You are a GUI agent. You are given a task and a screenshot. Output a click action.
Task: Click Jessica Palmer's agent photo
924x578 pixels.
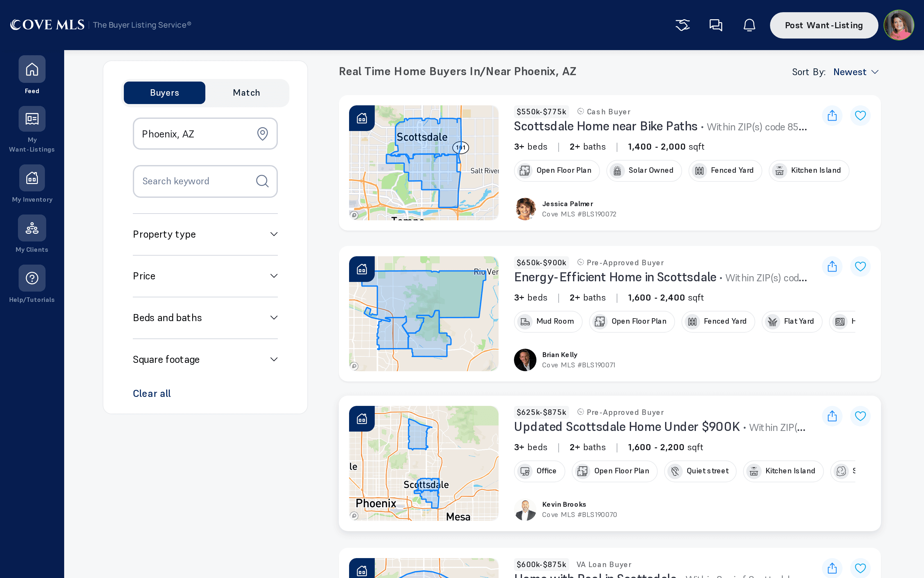tap(525, 209)
